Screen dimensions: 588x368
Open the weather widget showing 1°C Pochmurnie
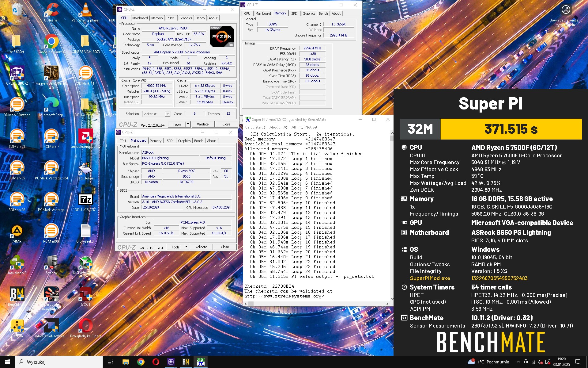click(x=488, y=362)
